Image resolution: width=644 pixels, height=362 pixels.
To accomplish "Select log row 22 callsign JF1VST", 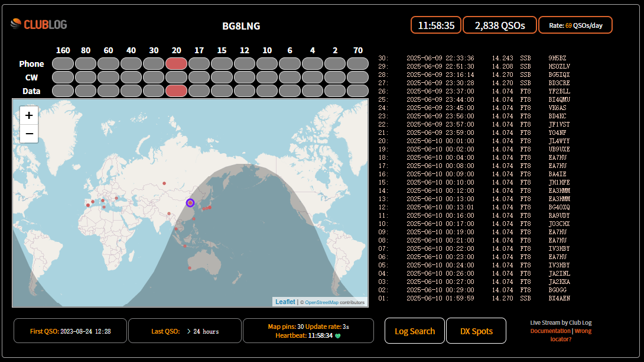I will (x=559, y=124).
